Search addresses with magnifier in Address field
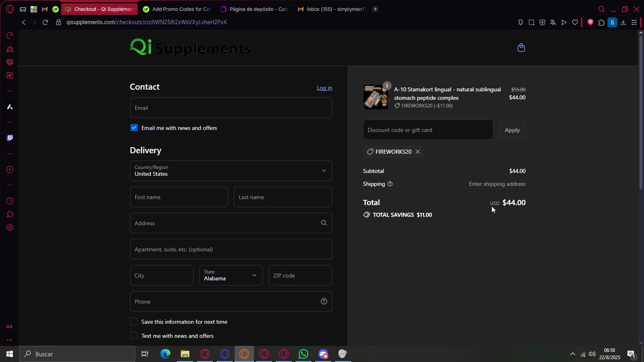 (x=324, y=223)
